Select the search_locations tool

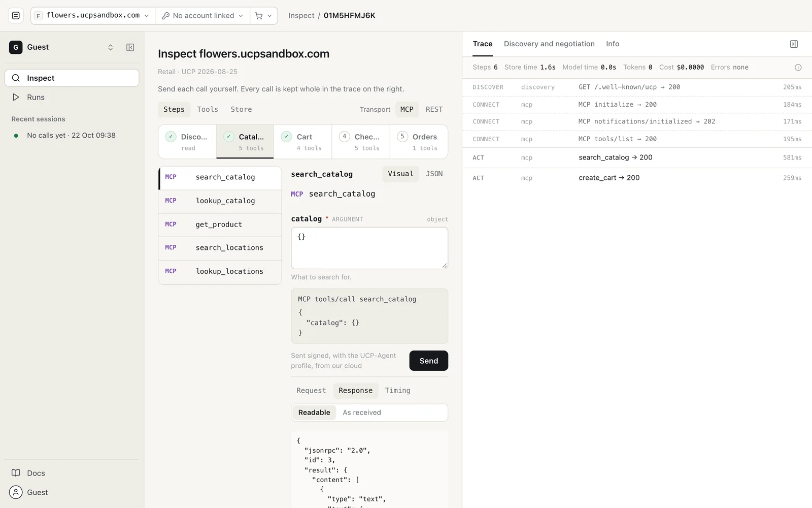tap(220, 248)
